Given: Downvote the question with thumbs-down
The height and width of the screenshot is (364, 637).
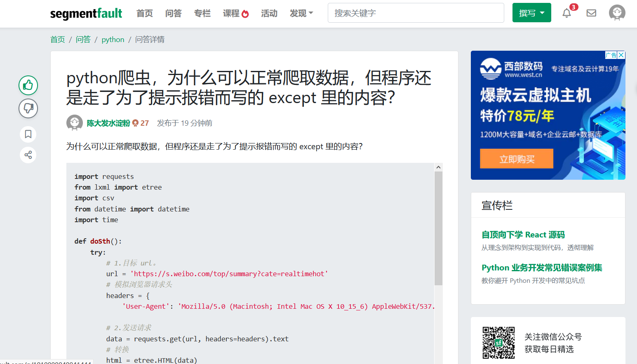Looking at the screenshot, I should [x=28, y=108].
